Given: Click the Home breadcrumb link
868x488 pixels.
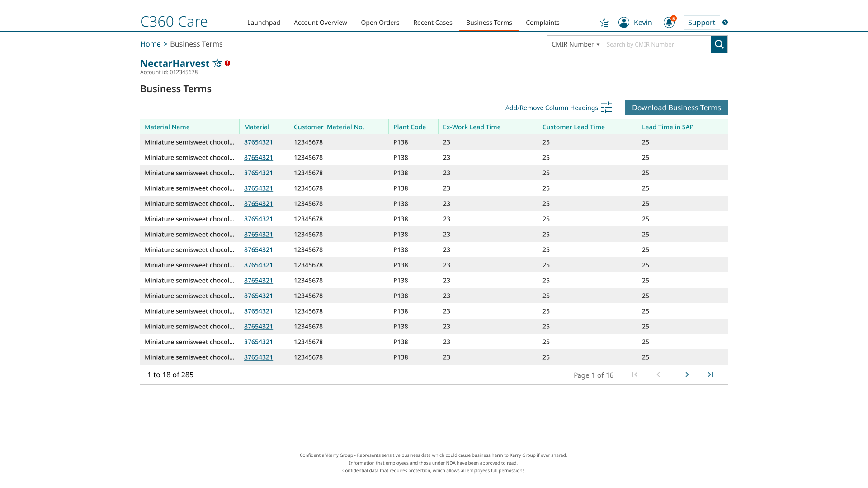Looking at the screenshot, I should [150, 44].
